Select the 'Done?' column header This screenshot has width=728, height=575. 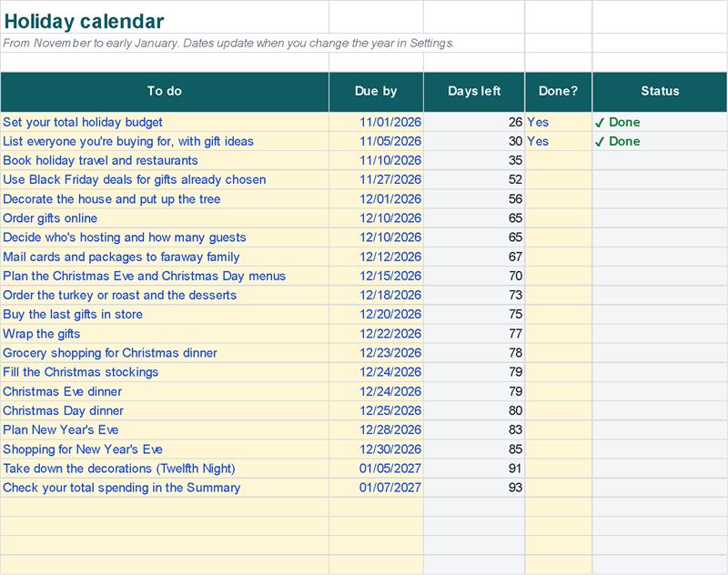559,91
